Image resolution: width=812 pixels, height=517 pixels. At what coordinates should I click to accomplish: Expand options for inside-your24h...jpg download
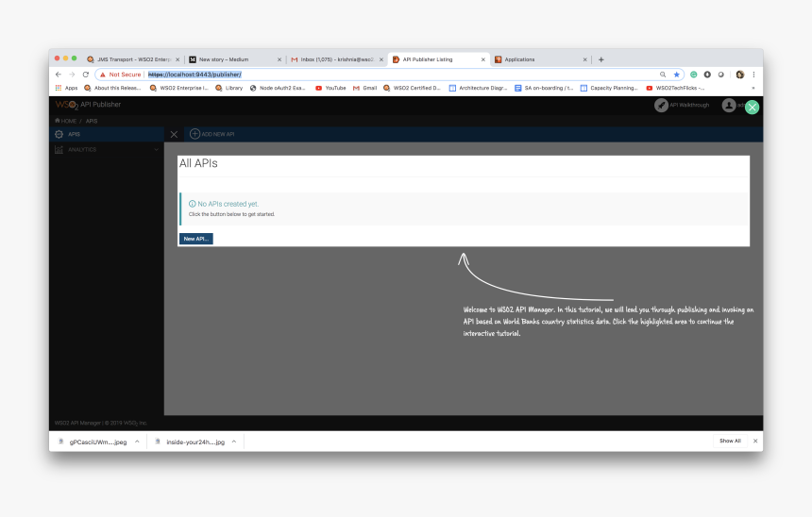click(234, 442)
